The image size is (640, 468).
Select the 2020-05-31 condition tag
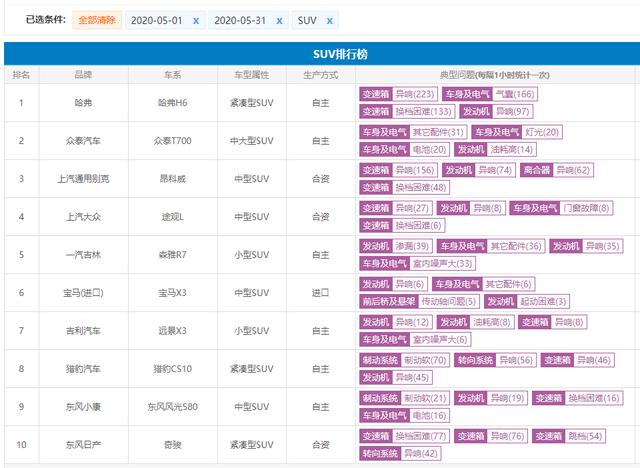248,20
